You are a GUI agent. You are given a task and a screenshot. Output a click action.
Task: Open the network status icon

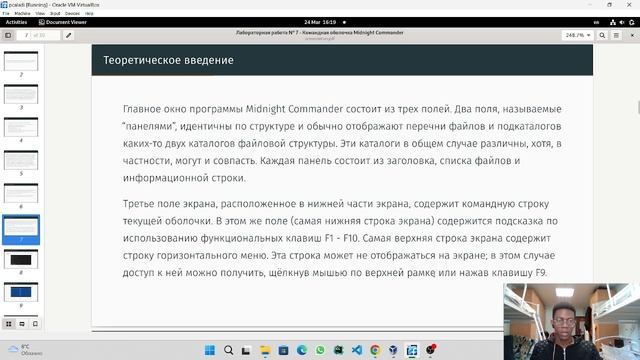pyautogui.click(x=613, y=22)
